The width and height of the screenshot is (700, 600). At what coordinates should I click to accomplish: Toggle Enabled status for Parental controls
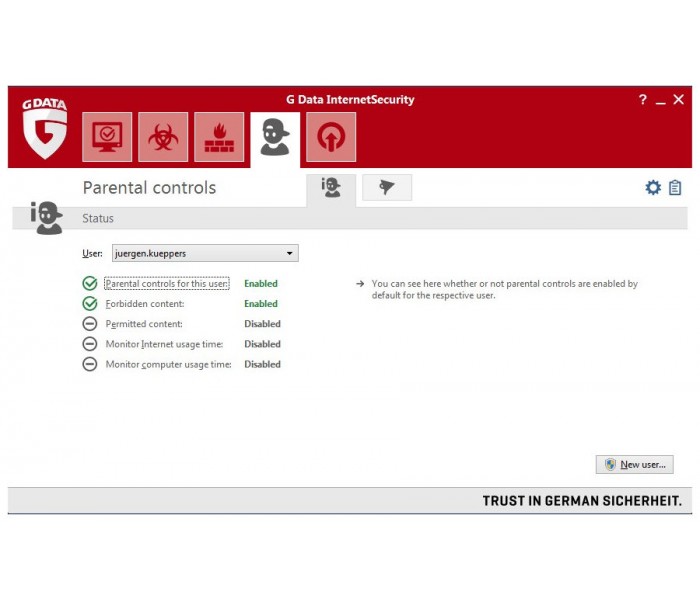(261, 283)
